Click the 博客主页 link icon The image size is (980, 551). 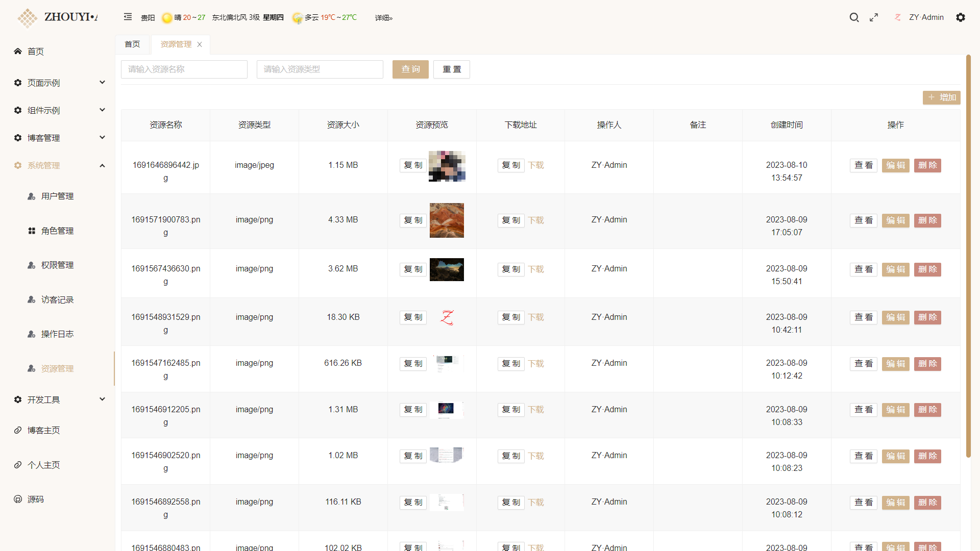click(18, 430)
